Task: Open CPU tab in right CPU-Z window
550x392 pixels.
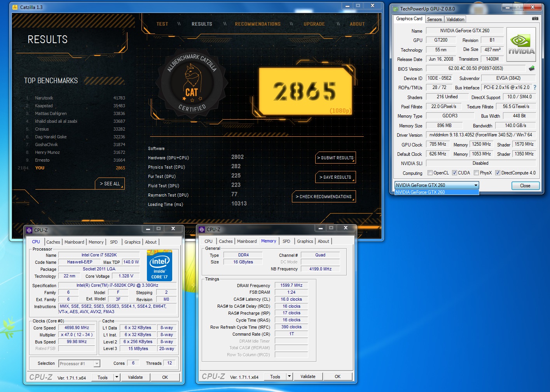Action: click(x=209, y=241)
